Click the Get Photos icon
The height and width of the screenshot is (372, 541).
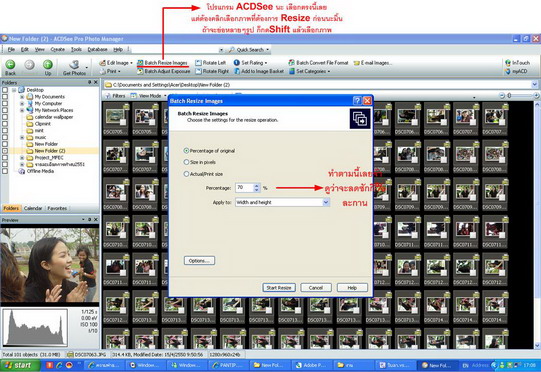click(x=74, y=65)
